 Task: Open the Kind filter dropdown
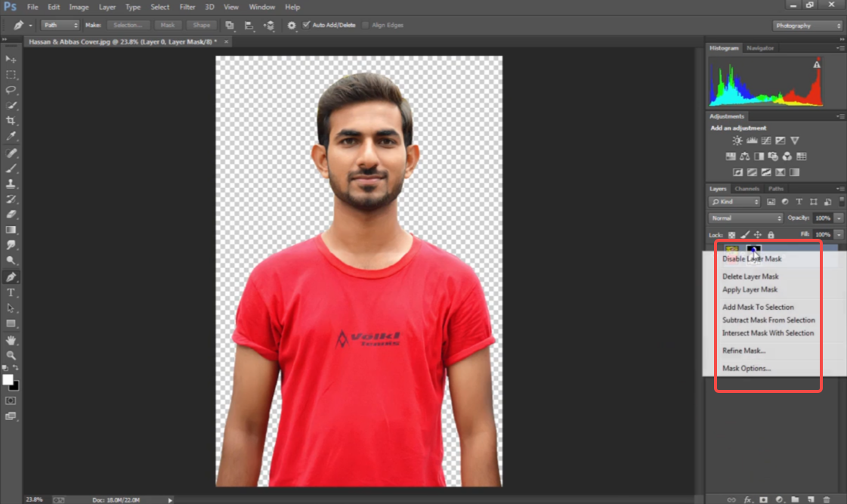733,201
